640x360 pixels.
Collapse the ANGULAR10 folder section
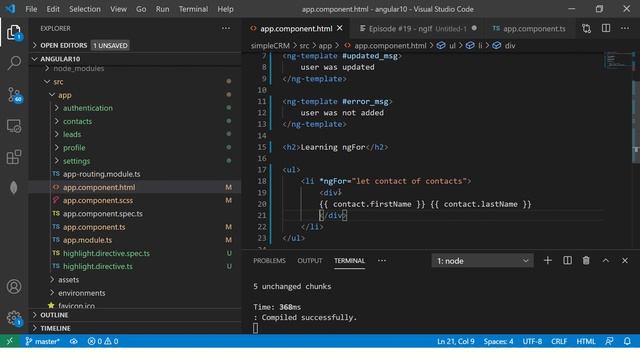[135, 59]
